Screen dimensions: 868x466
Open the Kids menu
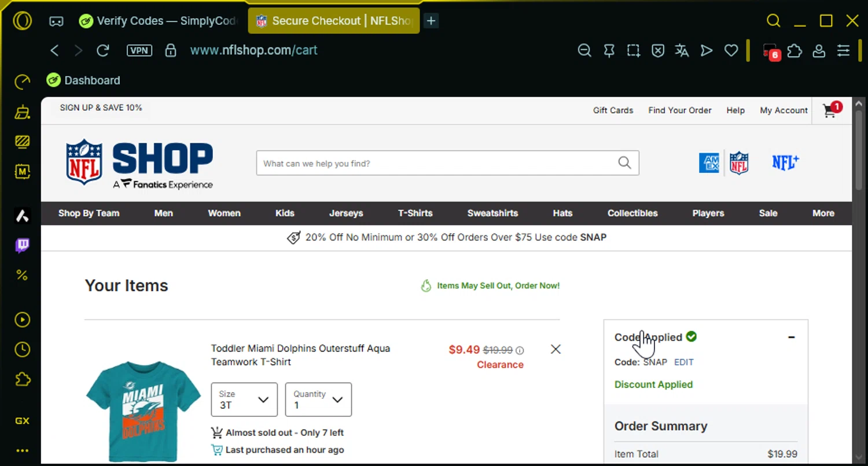coord(285,213)
